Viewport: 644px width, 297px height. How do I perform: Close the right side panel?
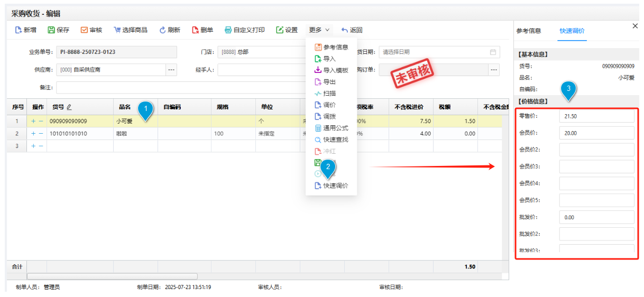point(635,26)
